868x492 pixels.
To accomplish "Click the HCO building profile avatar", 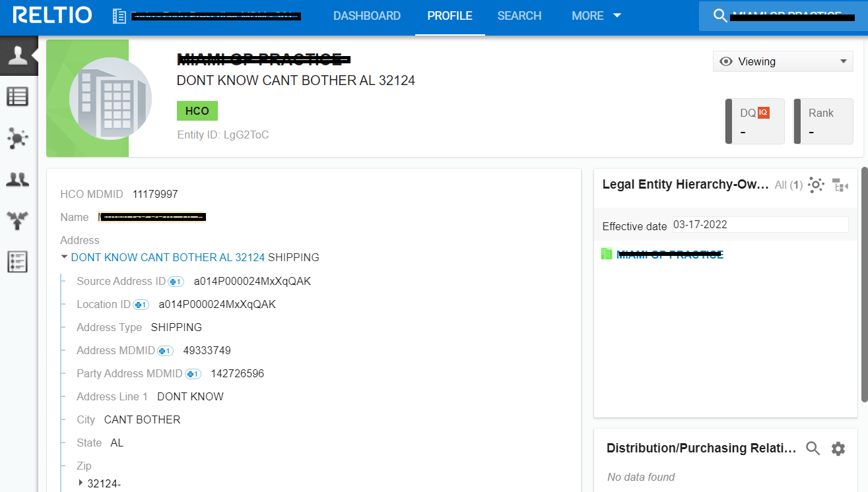I will [111, 99].
